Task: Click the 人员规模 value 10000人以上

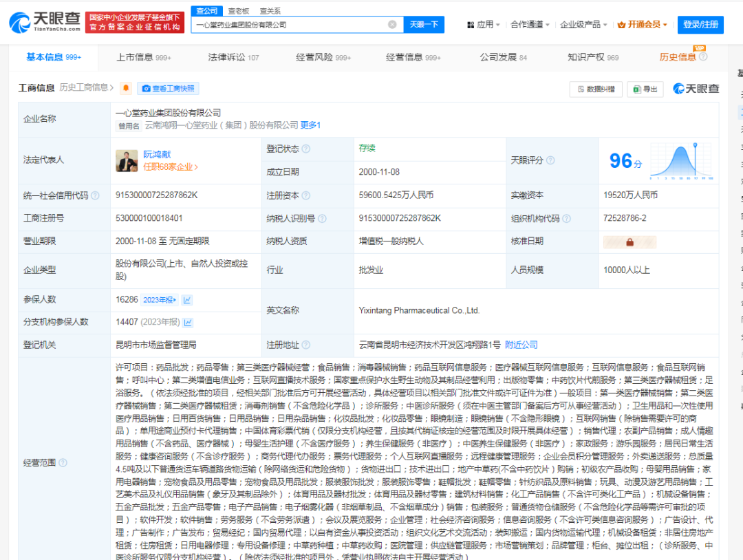Action: coord(627,270)
